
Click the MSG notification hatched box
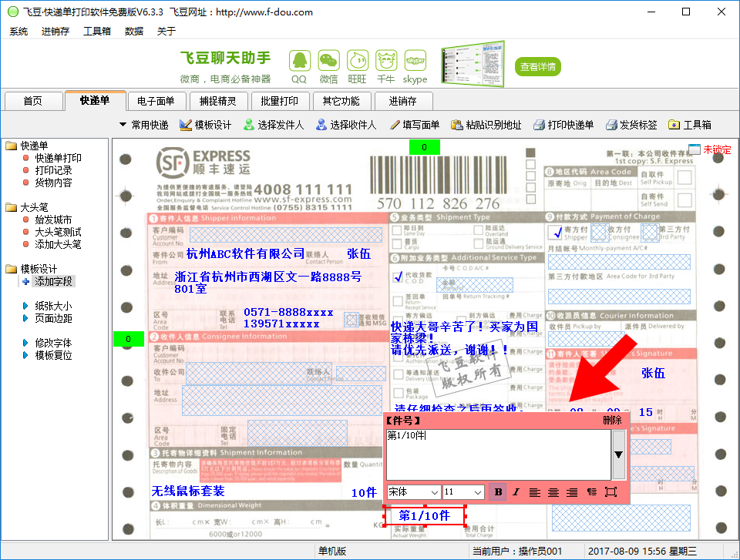[351, 320]
